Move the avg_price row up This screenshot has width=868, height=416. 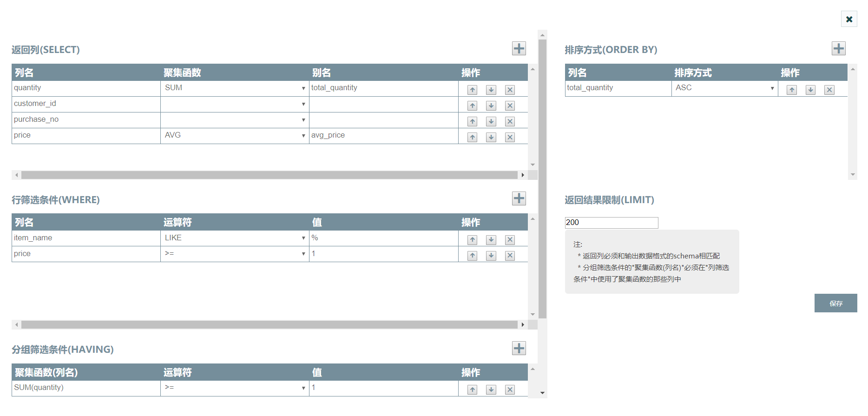(472, 138)
